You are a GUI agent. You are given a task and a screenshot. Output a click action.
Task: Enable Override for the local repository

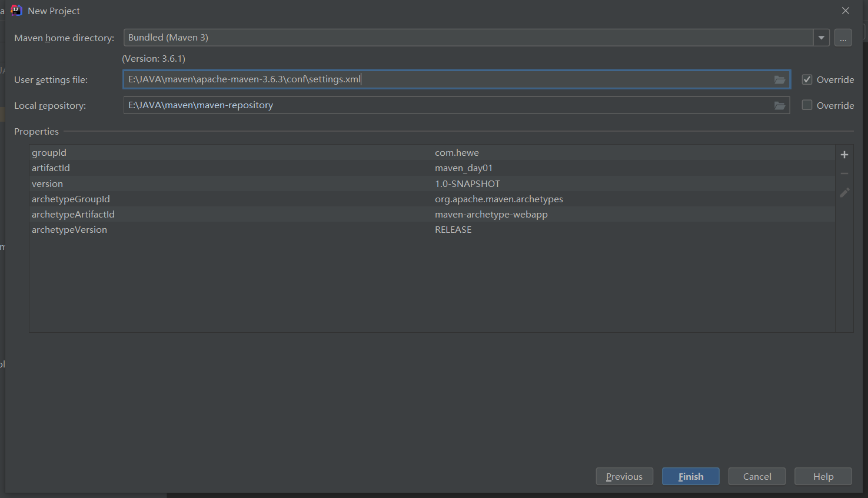pos(807,105)
